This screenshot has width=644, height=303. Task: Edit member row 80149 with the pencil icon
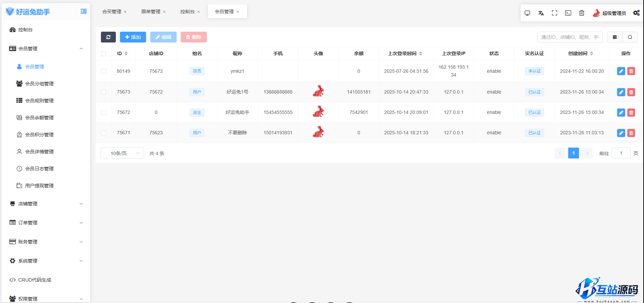coord(621,71)
